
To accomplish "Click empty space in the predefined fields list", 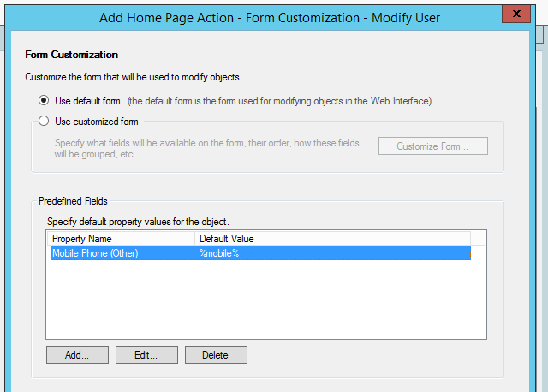I will tap(265, 299).
